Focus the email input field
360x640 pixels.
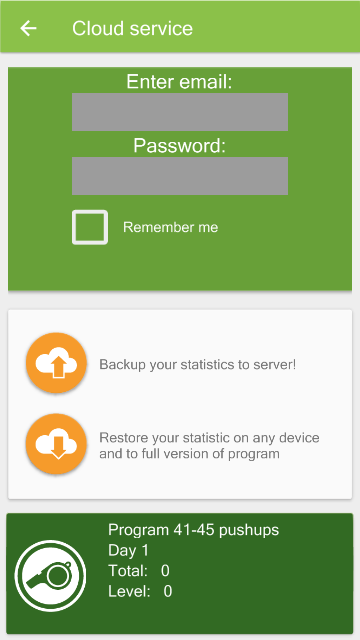pos(180,112)
